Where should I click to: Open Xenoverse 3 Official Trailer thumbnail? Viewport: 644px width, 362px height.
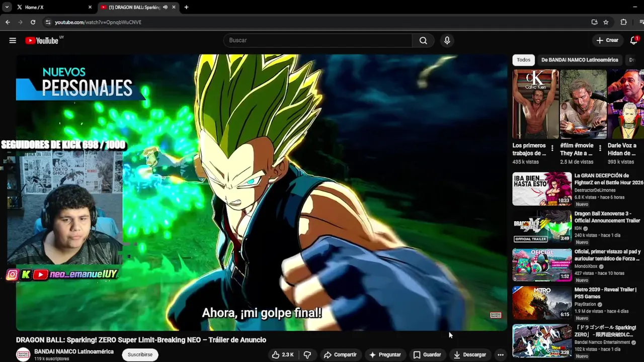[542, 227]
